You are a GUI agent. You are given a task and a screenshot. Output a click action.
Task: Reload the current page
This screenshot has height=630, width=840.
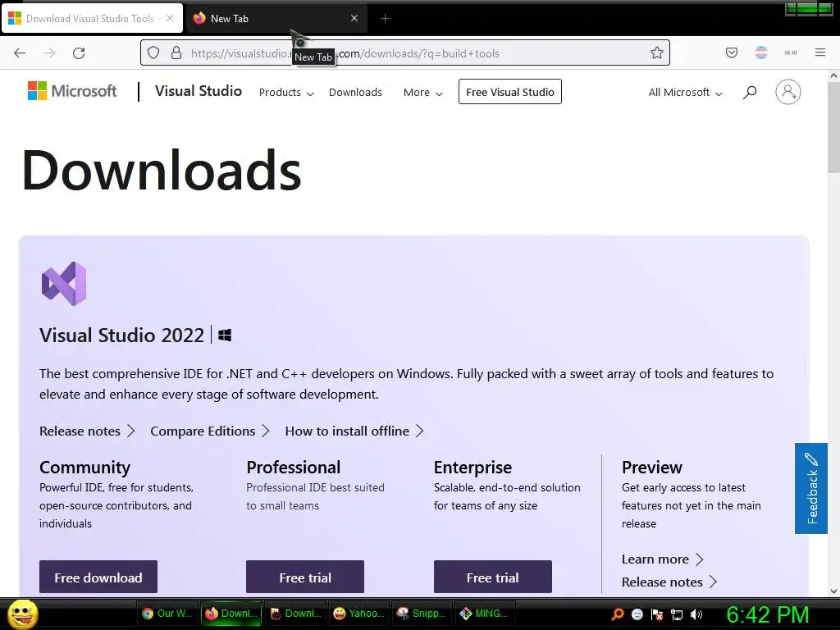click(x=79, y=53)
